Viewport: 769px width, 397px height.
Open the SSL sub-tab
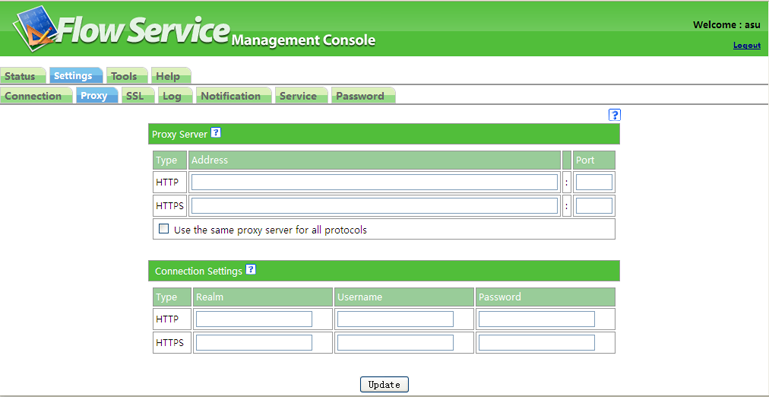(x=138, y=96)
